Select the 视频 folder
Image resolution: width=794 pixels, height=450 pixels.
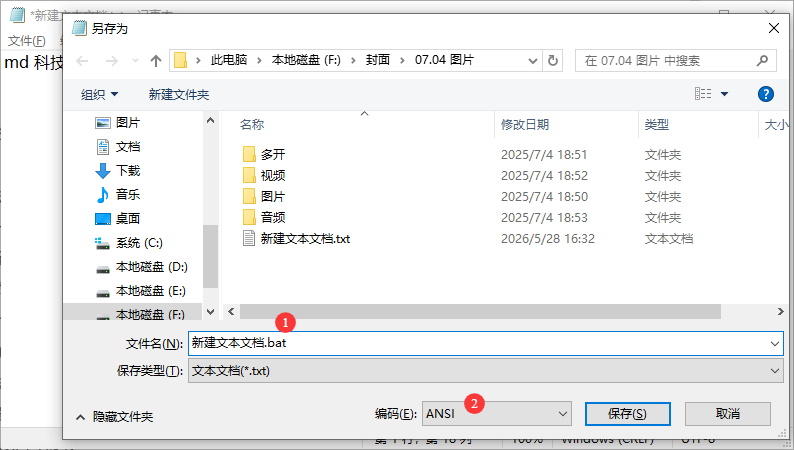(x=272, y=176)
